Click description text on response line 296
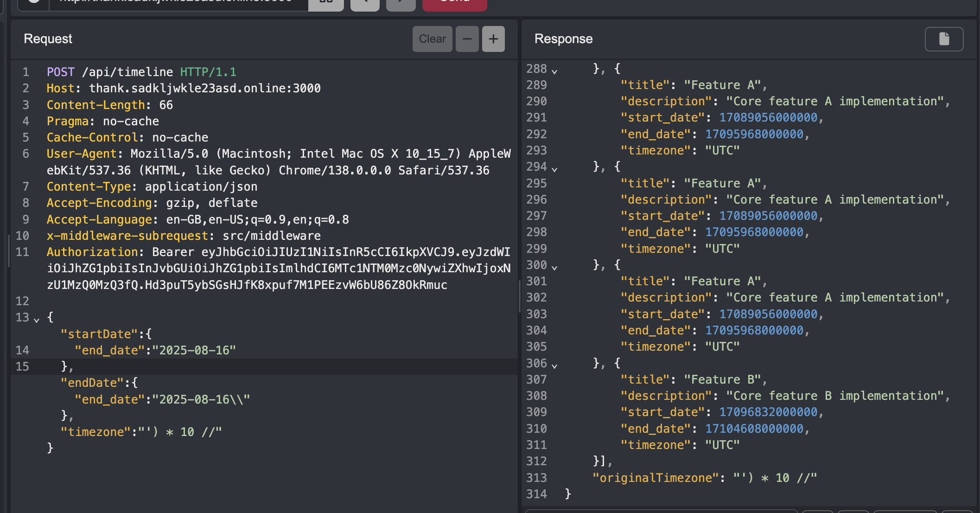This screenshot has width=980, height=513. click(x=835, y=200)
